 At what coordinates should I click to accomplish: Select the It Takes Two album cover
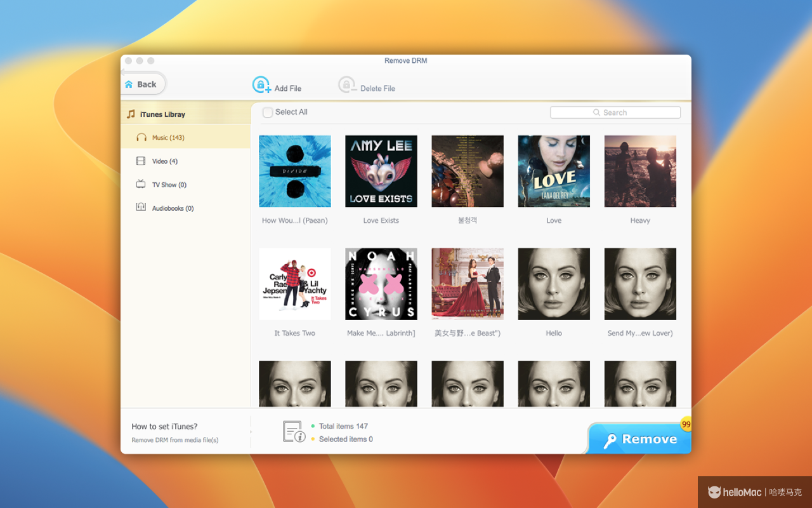[x=295, y=284]
